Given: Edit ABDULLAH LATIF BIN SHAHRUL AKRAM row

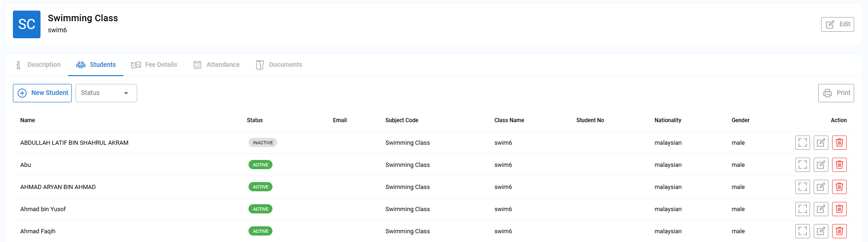Looking at the screenshot, I should pyautogui.click(x=821, y=142).
